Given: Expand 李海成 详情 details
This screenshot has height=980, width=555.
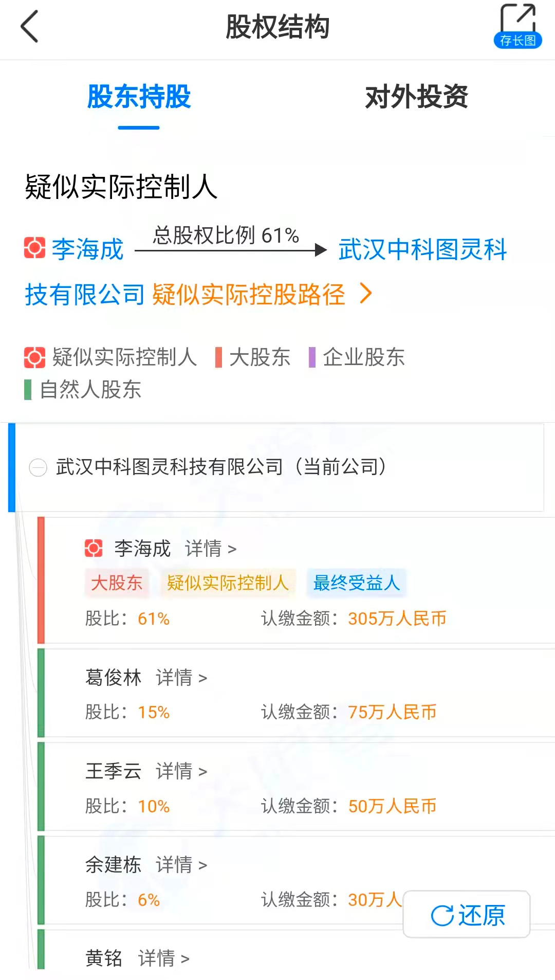Looking at the screenshot, I should [x=211, y=549].
